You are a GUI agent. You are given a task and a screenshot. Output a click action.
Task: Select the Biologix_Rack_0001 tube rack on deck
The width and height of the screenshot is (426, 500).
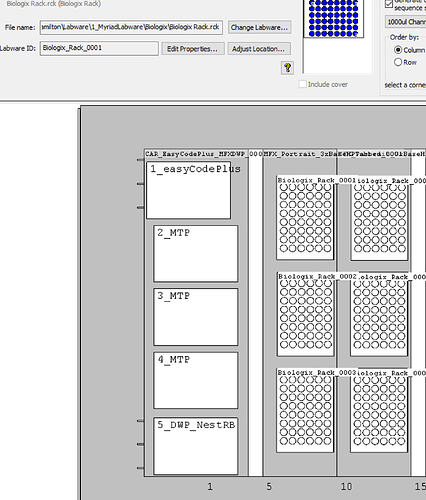305,218
